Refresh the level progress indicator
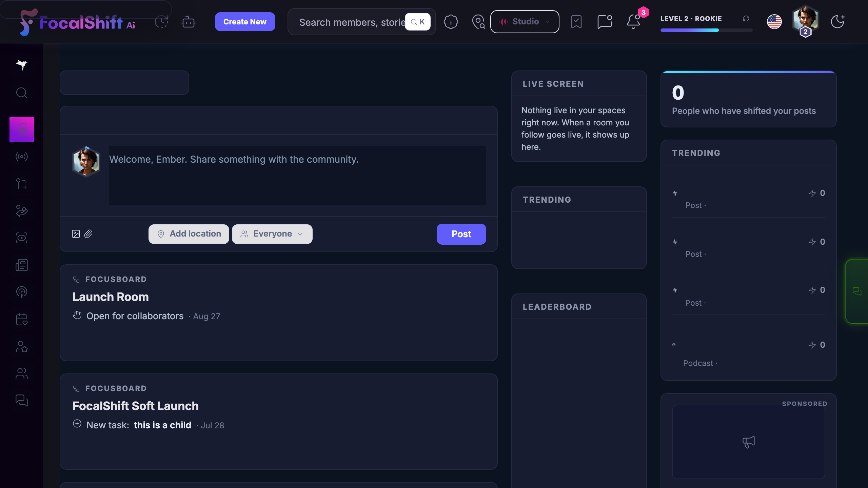Viewport: 868px width, 488px height. pos(746,18)
